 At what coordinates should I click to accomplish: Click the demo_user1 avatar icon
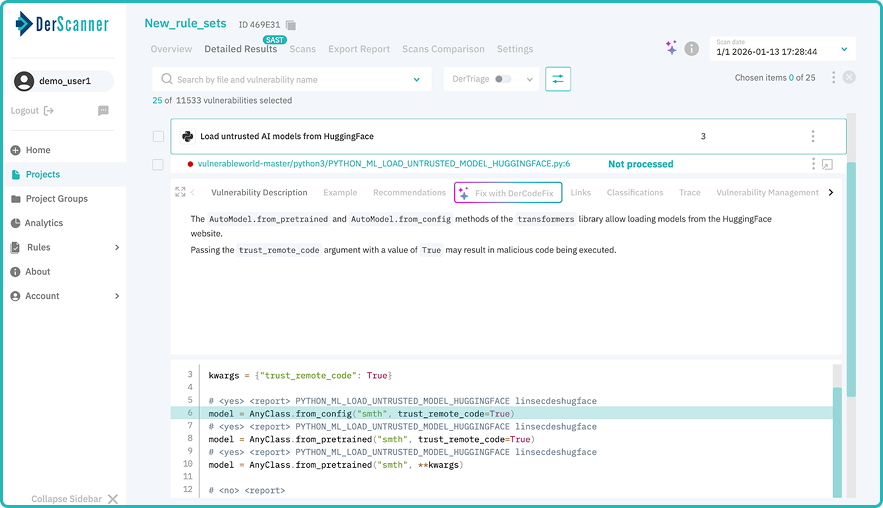[24, 81]
